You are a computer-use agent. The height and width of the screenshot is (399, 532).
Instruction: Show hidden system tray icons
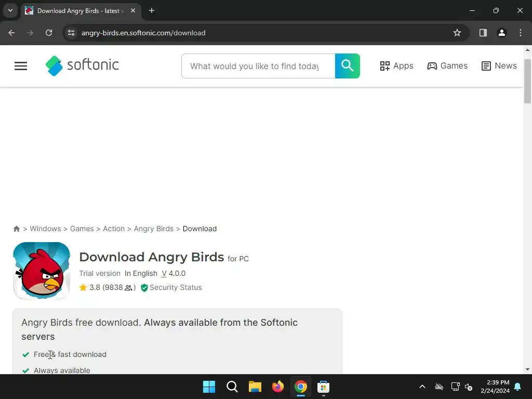click(x=422, y=387)
